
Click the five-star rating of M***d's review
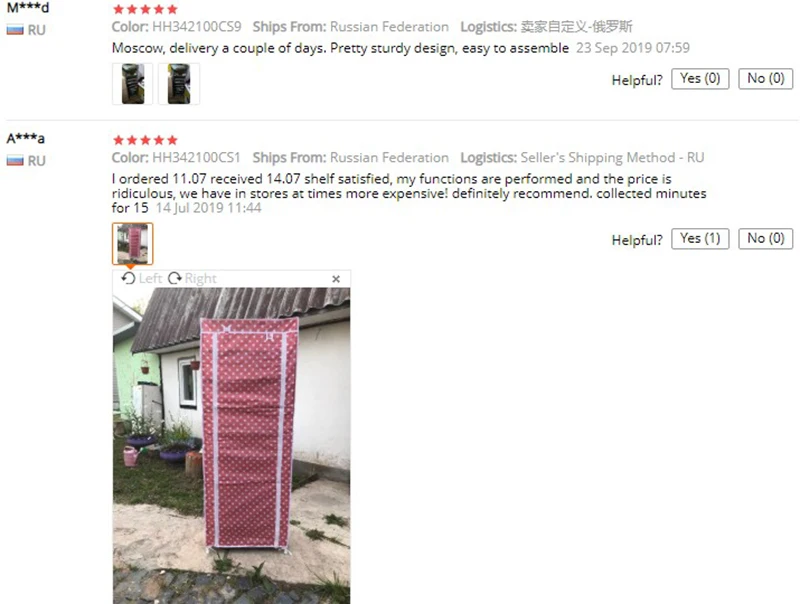145,9
